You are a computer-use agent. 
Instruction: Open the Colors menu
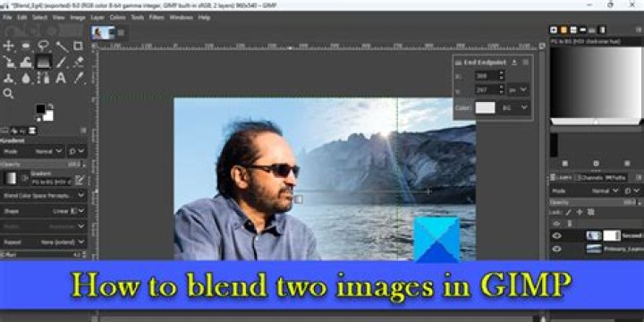[x=117, y=18]
